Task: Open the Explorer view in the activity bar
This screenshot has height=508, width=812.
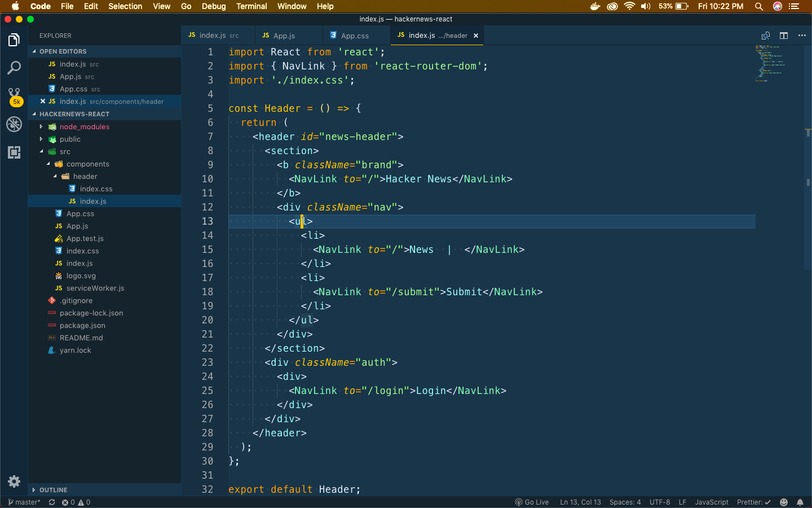Action: (x=14, y=40)
